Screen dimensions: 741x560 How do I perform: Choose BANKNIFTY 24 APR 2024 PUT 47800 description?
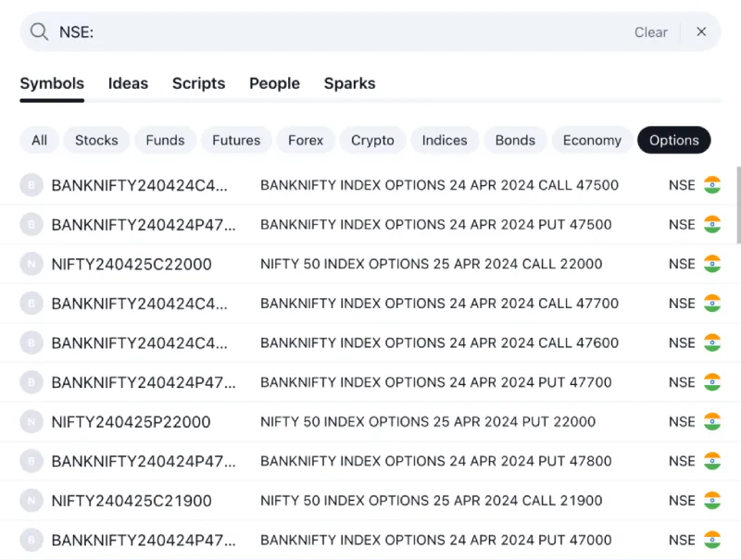tap(435, 461)
